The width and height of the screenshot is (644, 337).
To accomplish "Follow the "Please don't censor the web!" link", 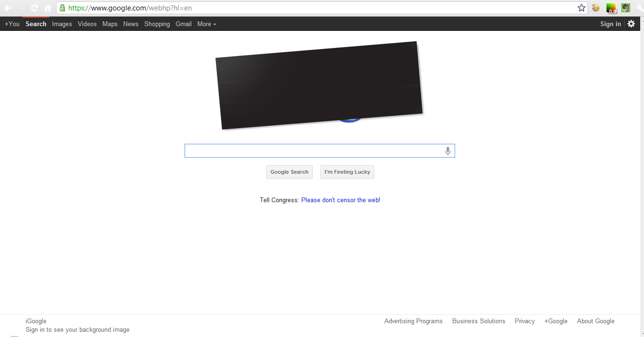I will click(x=340, y=200).
